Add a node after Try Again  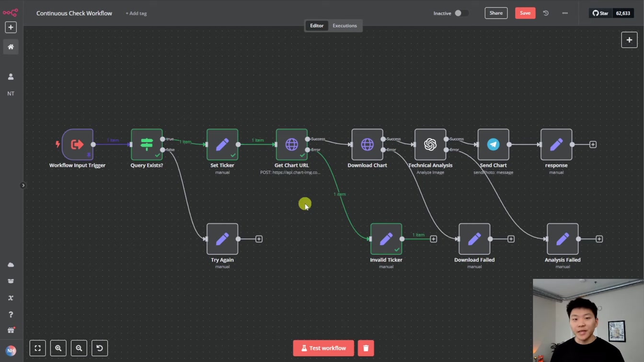point(259,239)
